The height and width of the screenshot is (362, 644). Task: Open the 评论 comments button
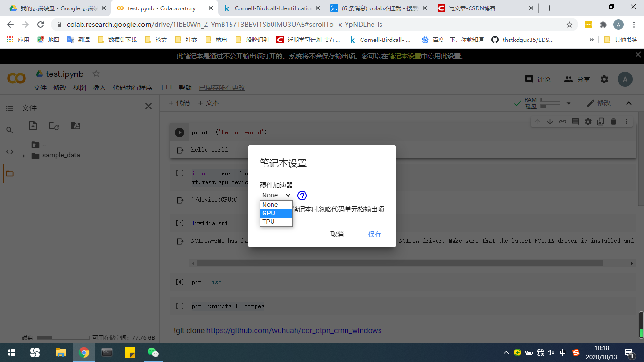pos(538,80)
